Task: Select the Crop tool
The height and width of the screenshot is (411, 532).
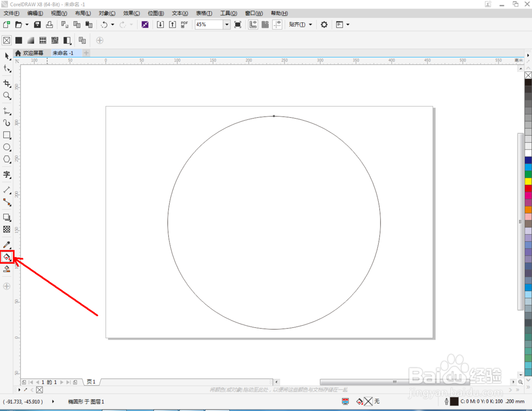Action: 7,84
